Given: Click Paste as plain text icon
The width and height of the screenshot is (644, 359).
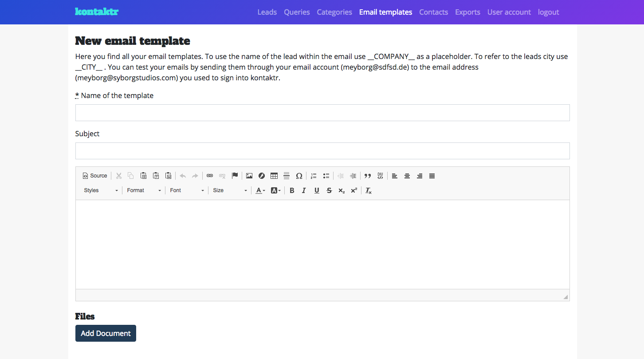Looking at the screenshot, I should coord(156,176).
